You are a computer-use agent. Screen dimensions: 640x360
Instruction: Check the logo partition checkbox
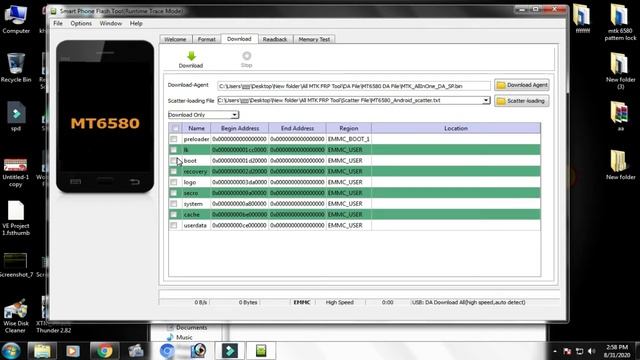[173, 182]
